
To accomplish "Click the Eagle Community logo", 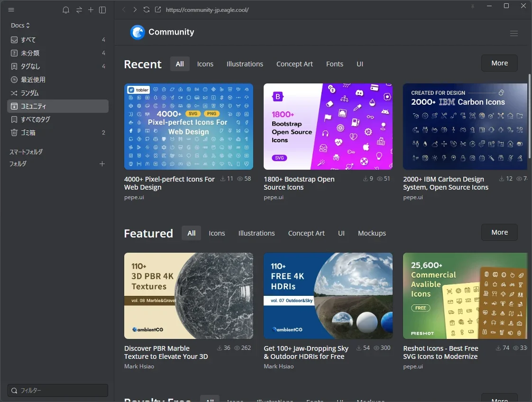I will pos(162,32).
